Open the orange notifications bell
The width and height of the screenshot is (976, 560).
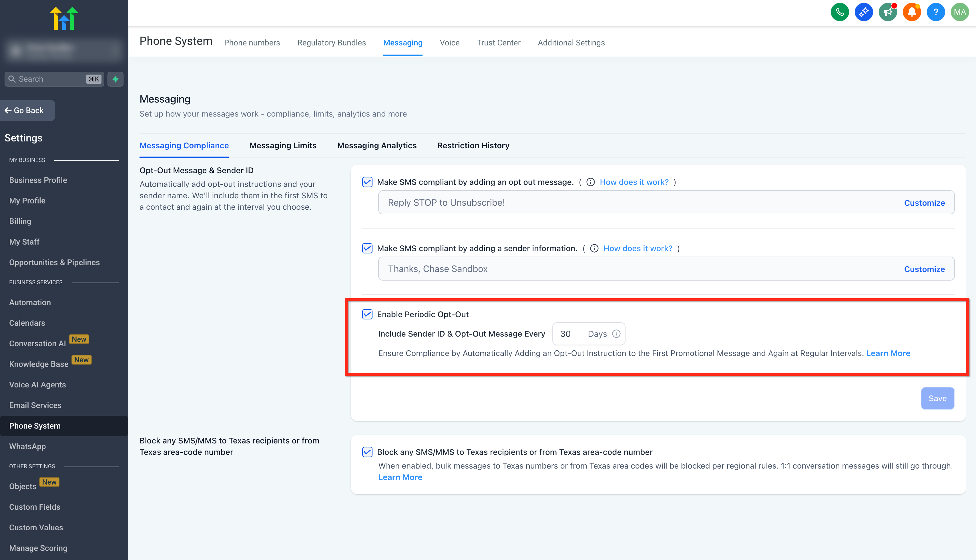click(911, 12)
